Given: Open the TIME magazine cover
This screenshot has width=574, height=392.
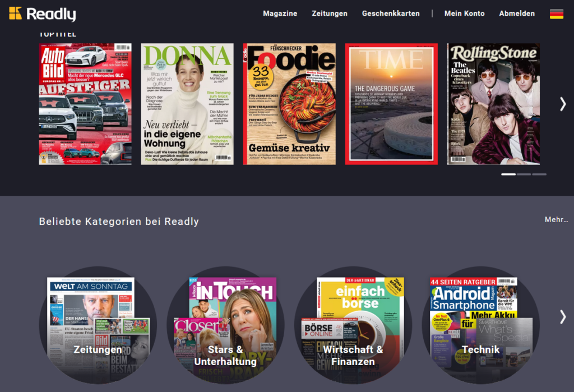Looking at the screenshot, I should [x=391, y=104].
